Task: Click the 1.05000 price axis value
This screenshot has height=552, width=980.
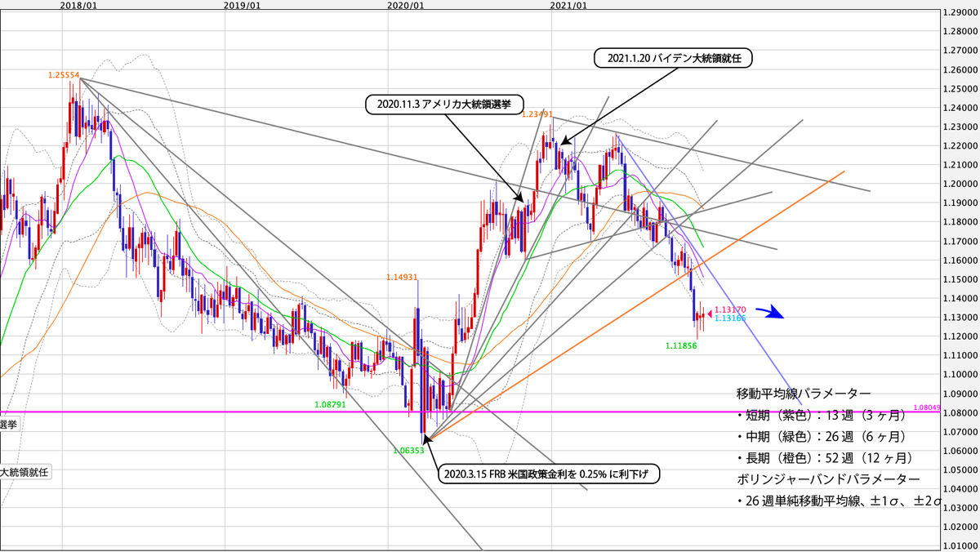Action: click(x=961, y=470)
